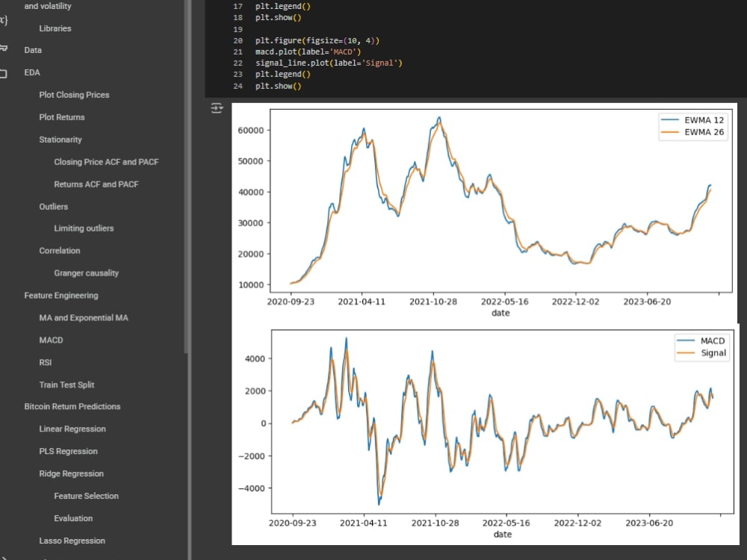The width and height of the screenshot is (747, 560).
Task: Jump to Correlation section
Action: (60, 250)
